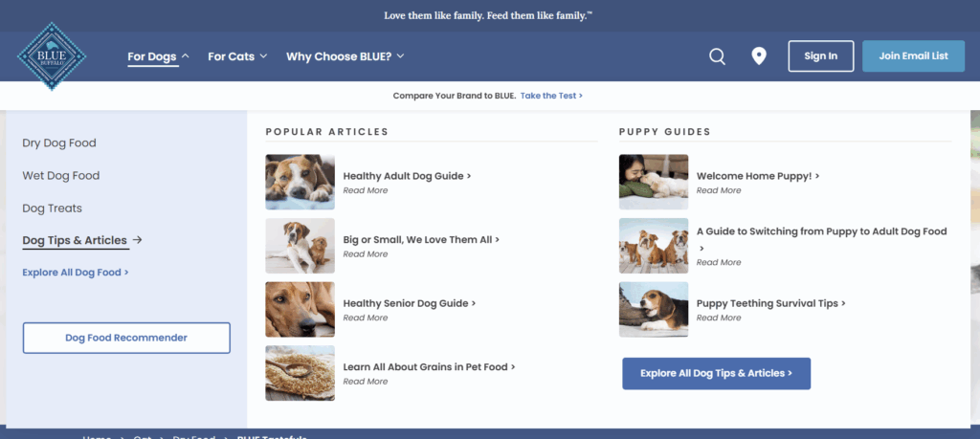Screen dimensions: 980x439
Task: Open the sleeping senior dog thumbnail
Action: click(x=300, y=310)
